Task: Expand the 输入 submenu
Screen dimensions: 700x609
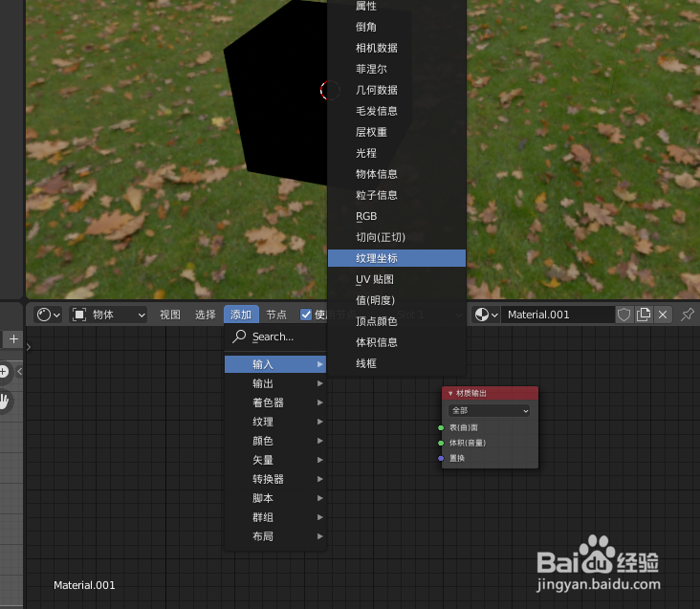Action: (x=275, y=364)
